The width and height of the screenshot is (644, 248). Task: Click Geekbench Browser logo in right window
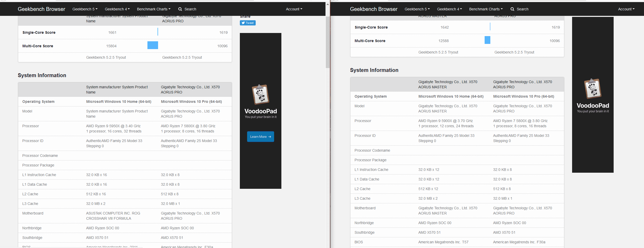pyautogui.click(x=374, y=9)
